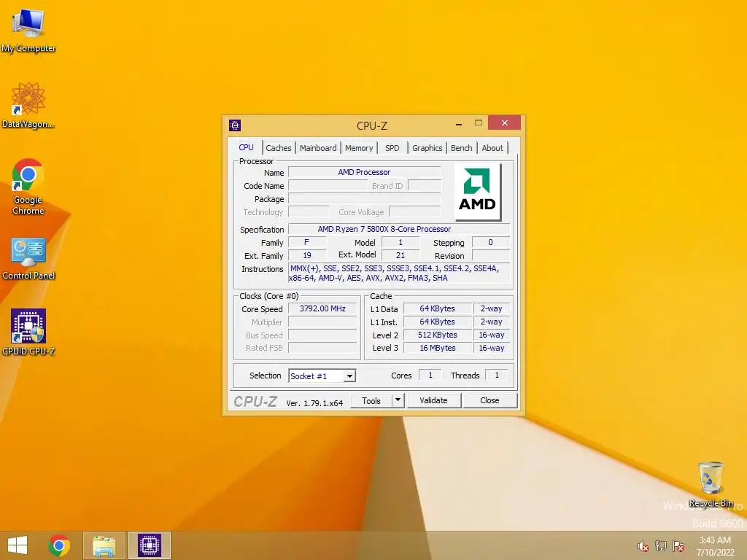This screenshot has width=747, height=560.
Task: Click the Tools button
Action: pos(371,400)
